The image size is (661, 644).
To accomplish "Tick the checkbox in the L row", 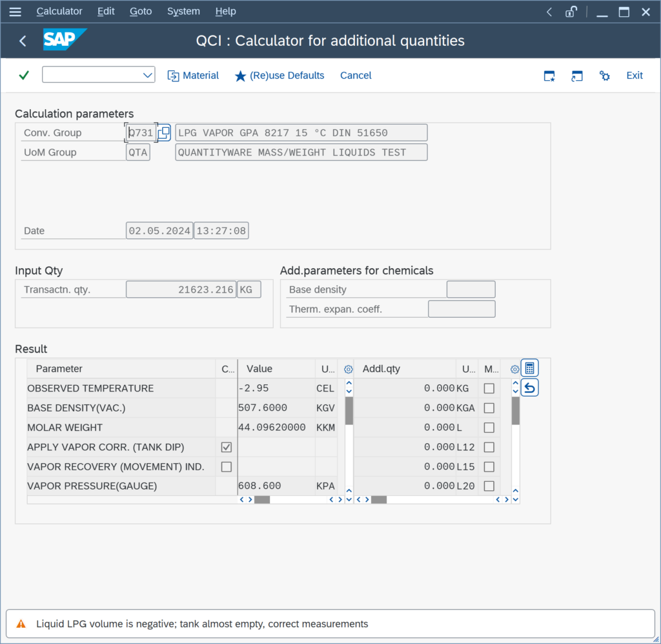I will tap(489, 428).
